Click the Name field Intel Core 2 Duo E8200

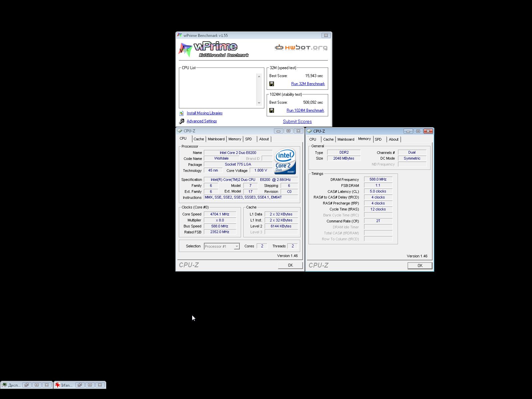[238, 153]
